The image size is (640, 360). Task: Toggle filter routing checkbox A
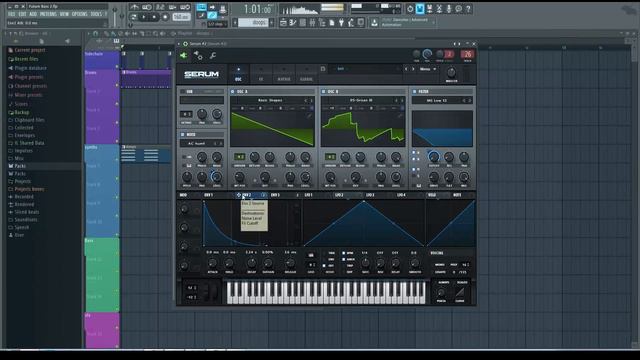(413, 153)
